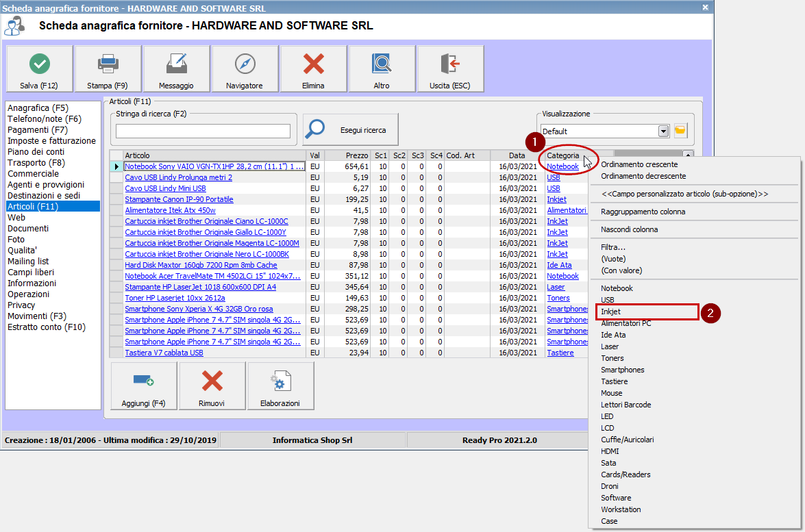Open Imposte e fatturazione section

point(51,141)
